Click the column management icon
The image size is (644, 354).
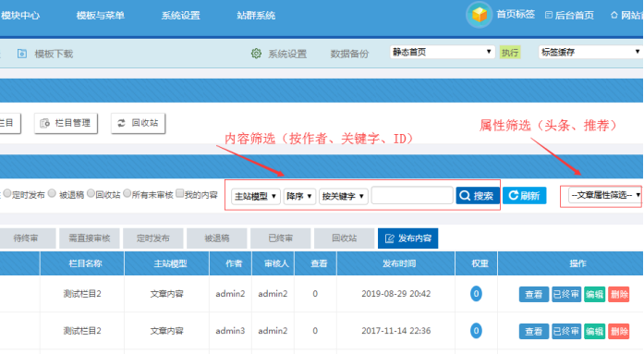point(44,123)
